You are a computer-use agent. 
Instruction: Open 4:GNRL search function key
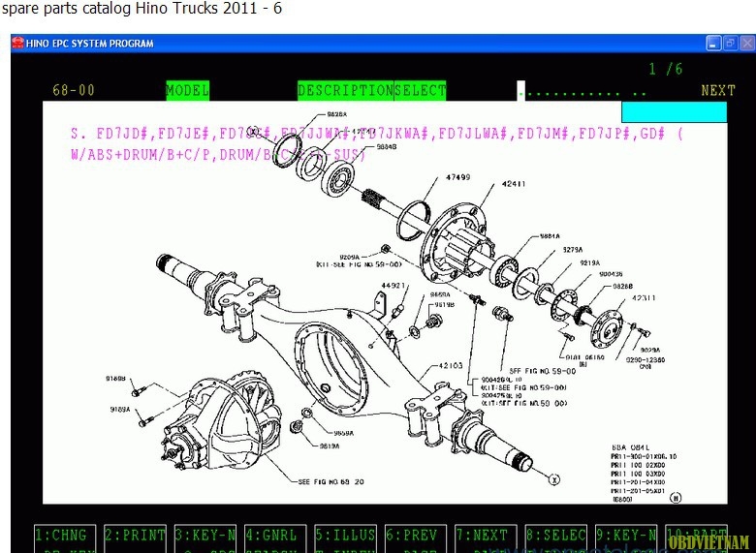pos(275,538)
